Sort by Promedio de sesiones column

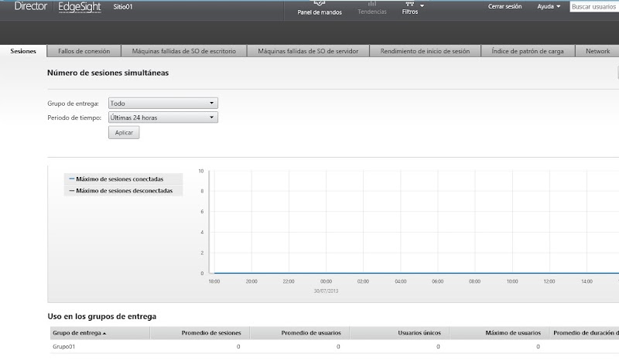(200, 333)
